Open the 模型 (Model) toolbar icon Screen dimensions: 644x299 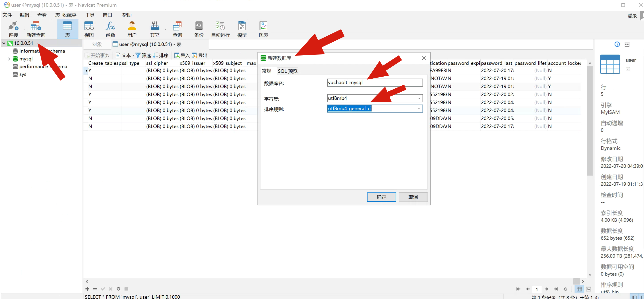tap(242, 29)
